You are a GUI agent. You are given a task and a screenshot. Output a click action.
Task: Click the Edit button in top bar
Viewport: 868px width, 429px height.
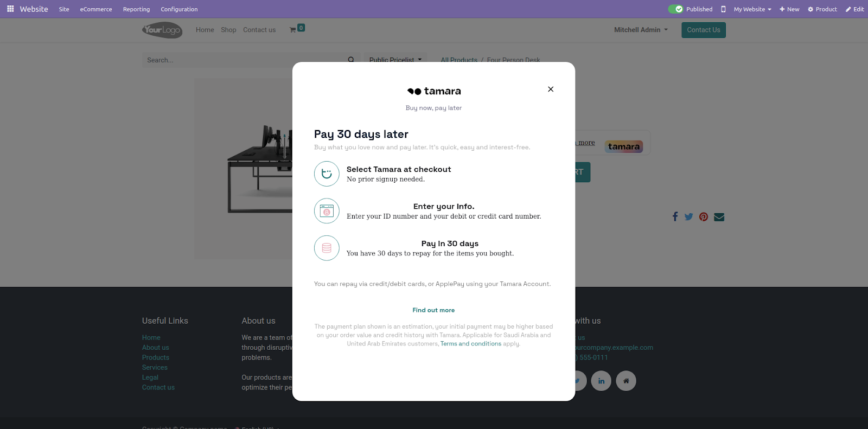click(x=854, y=9)
